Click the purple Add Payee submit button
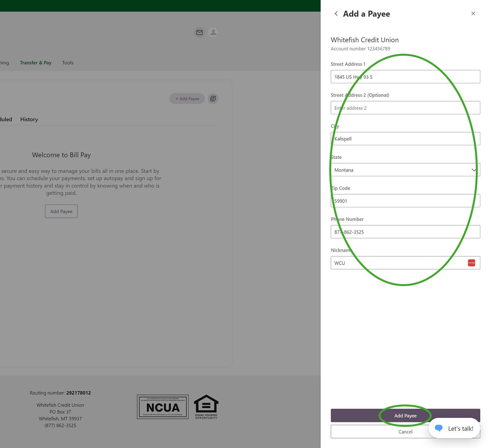The image size is (488, 448). (405, 415)
